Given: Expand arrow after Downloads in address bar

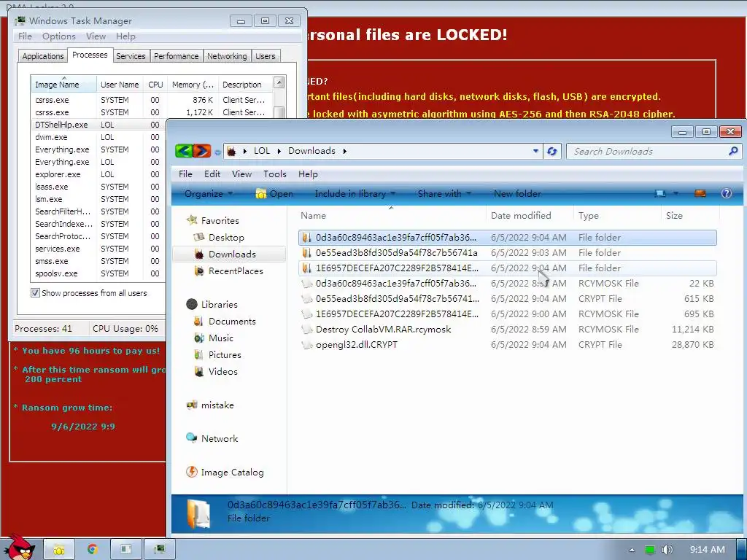Looking at the screenshot, I should pyautogui.click(x=344, y=151).
